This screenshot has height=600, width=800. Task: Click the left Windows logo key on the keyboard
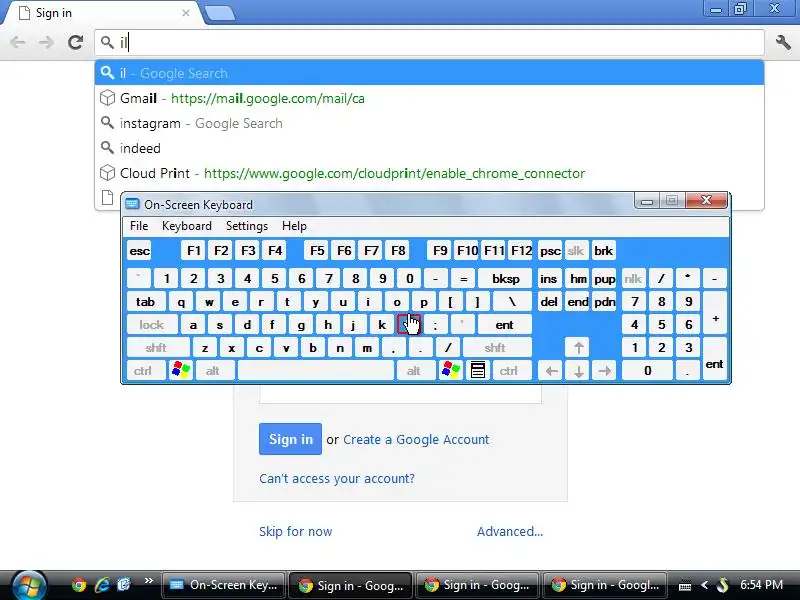click(x=181, y=371)
